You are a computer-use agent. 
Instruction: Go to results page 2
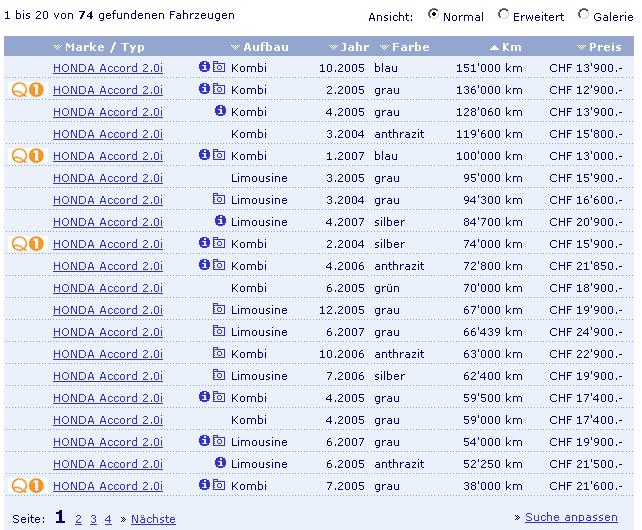[79, 519]
